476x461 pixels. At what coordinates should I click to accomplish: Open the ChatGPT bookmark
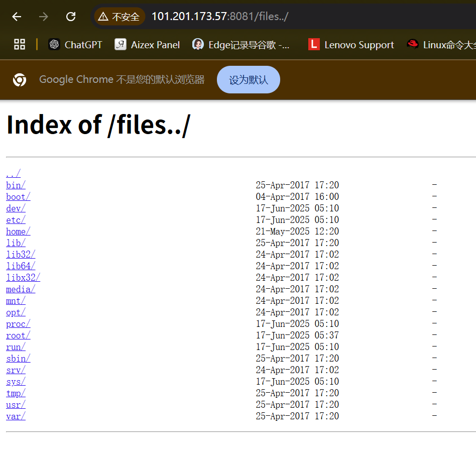point(75,45)
